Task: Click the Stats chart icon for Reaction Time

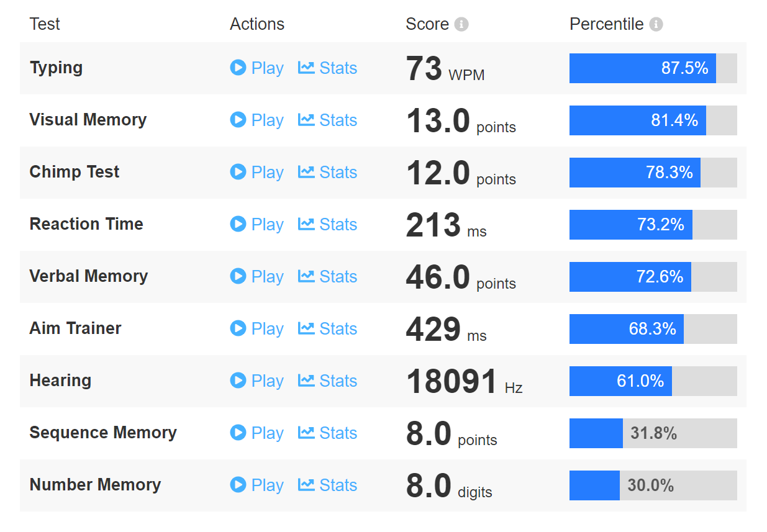Action: 306,224
